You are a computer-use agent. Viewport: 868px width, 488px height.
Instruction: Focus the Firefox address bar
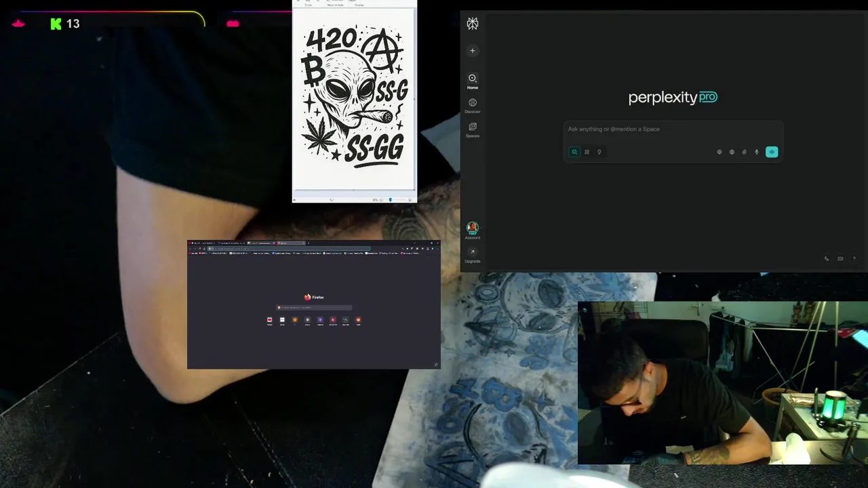point(289,249)
